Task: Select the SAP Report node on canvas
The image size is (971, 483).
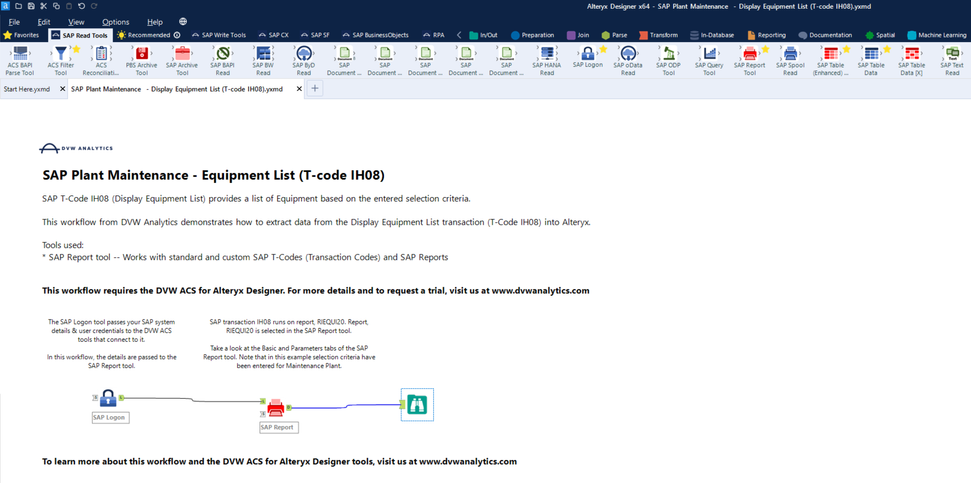Action: [x=276, y=407]
